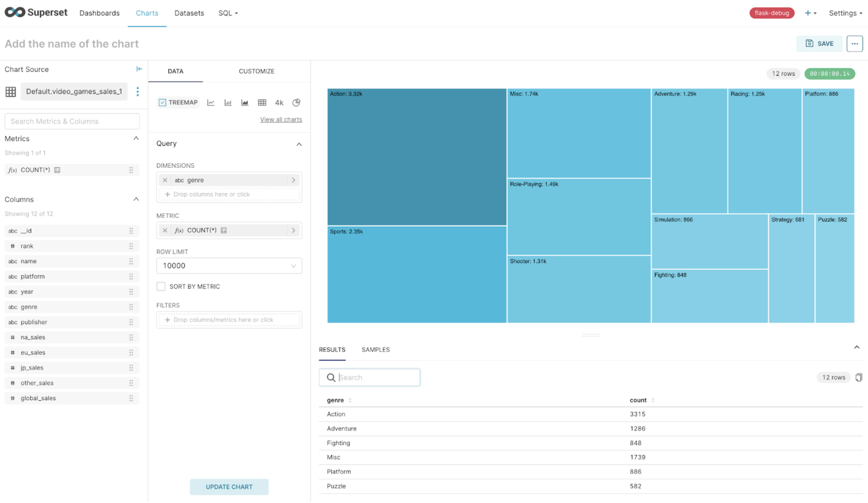Click the results Search field
This screenshot has width=868, height=503.
click(x=370, y=377)
